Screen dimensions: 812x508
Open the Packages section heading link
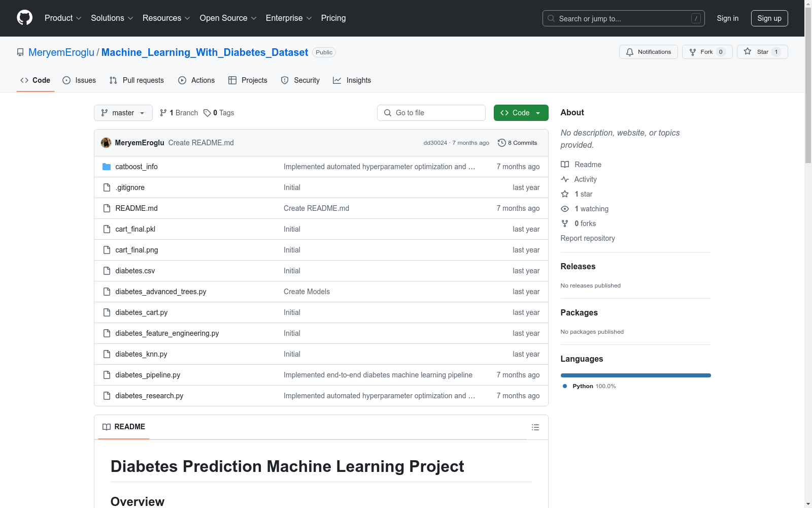click(579, 312)
